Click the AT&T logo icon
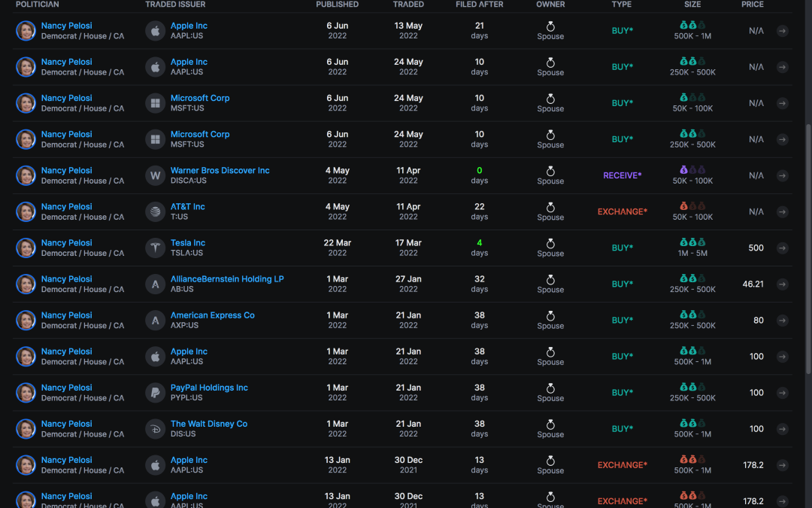 (x=156, y=211)
